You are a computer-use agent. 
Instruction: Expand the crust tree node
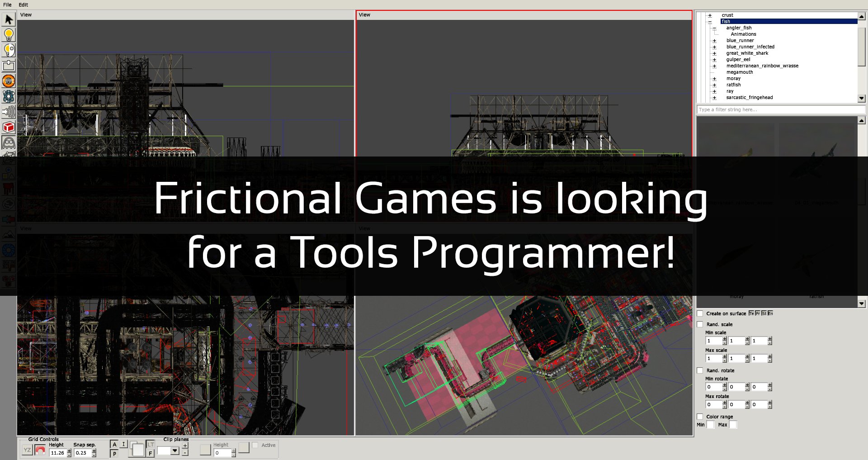710,15
